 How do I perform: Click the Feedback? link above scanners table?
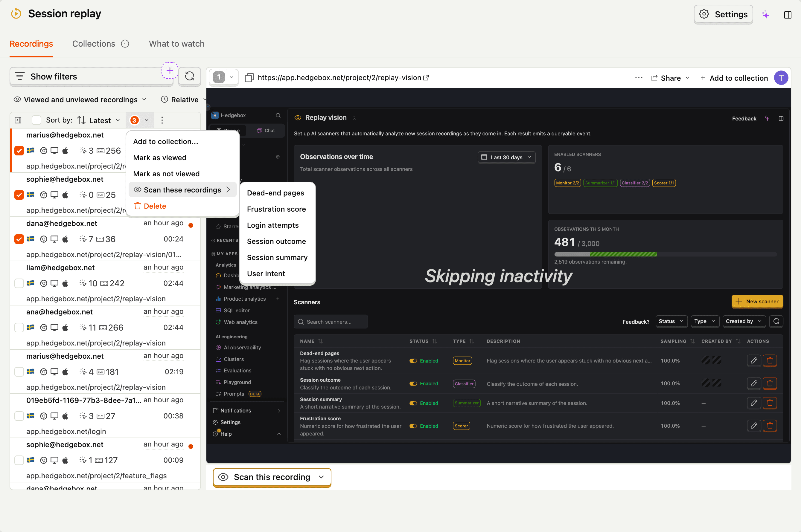tap(636, 322)
